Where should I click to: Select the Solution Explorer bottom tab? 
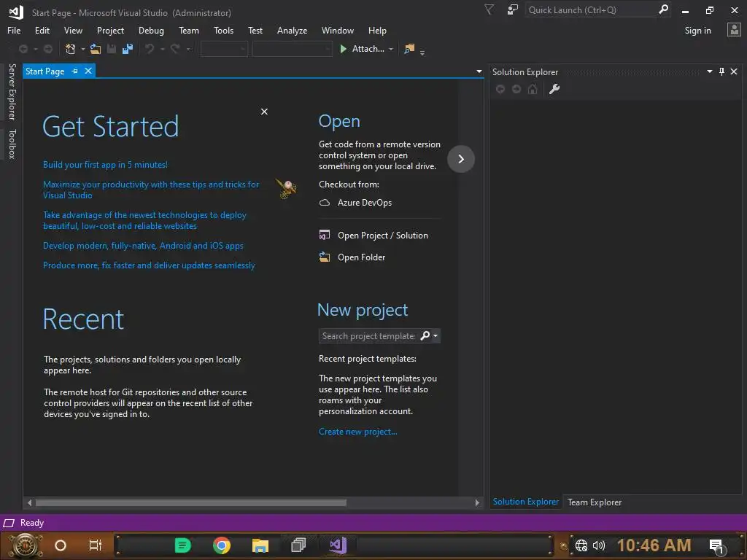[x=525, y=502]
